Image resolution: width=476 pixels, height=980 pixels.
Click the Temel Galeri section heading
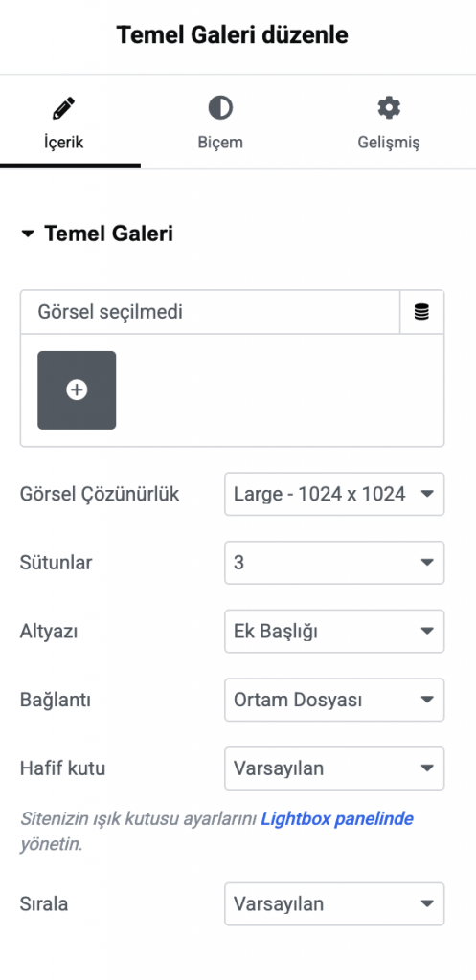109,234
